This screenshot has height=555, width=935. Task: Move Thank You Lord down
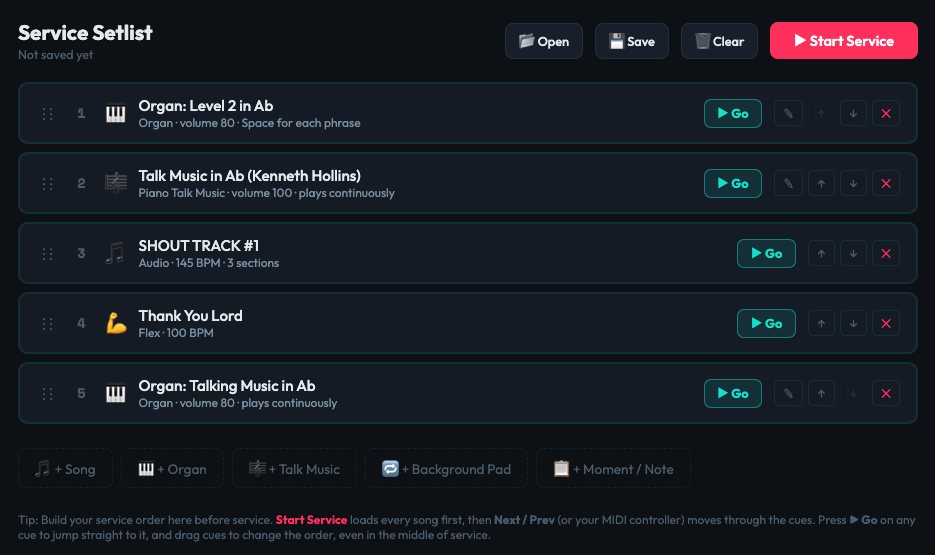click(853, 323)
